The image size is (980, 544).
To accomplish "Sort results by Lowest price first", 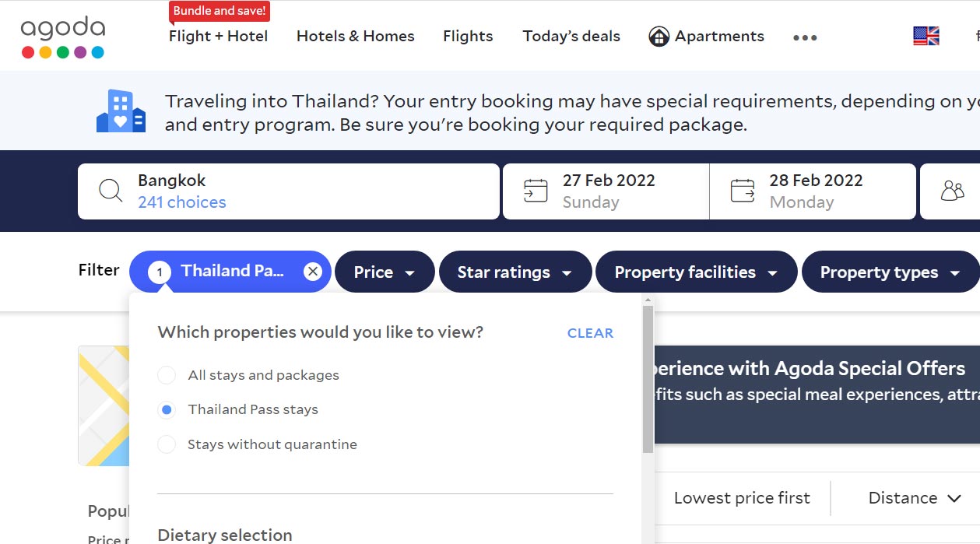I will click(743, 497).
